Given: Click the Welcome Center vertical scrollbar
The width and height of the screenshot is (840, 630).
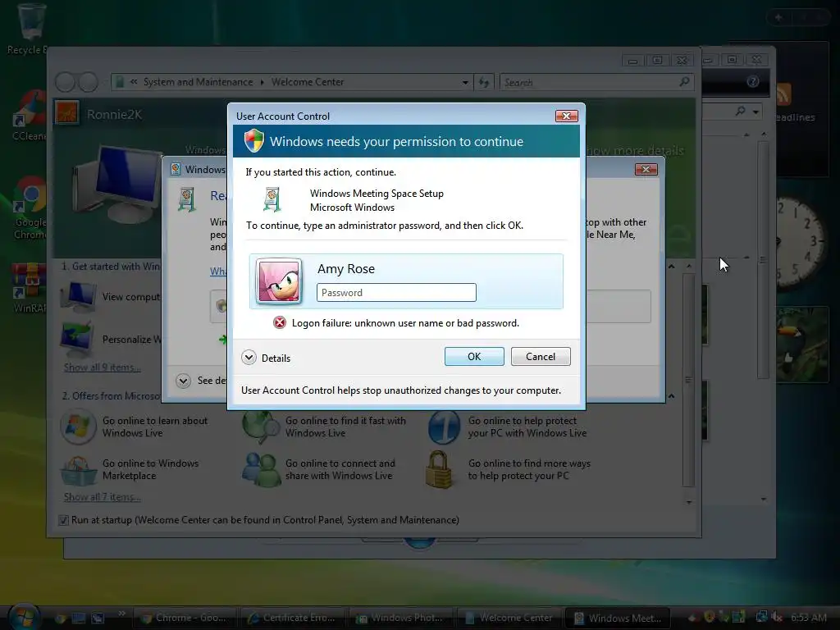Looking at the screenshot, I should pyautogui.click(x=689, y=379).
